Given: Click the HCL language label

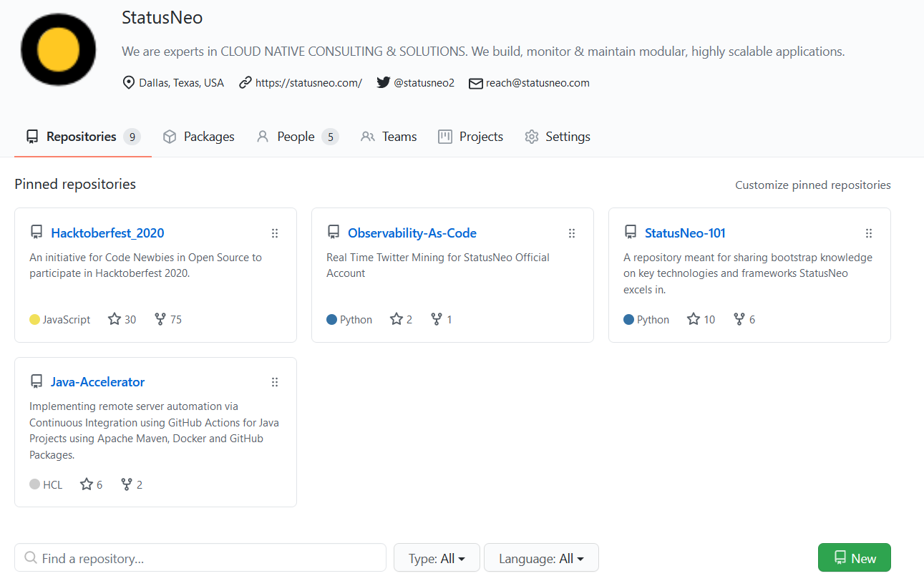Looking at the screenshot, I should 53,485.
